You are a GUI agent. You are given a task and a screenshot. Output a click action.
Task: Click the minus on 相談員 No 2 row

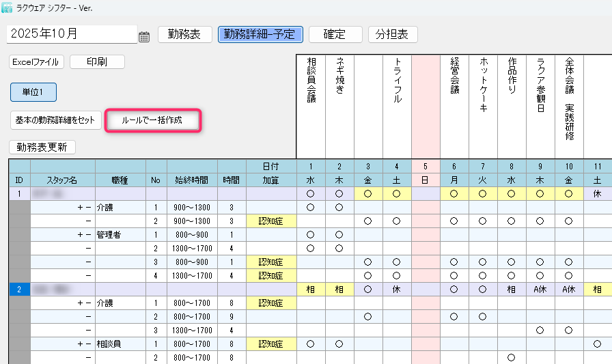coord(88,357)
